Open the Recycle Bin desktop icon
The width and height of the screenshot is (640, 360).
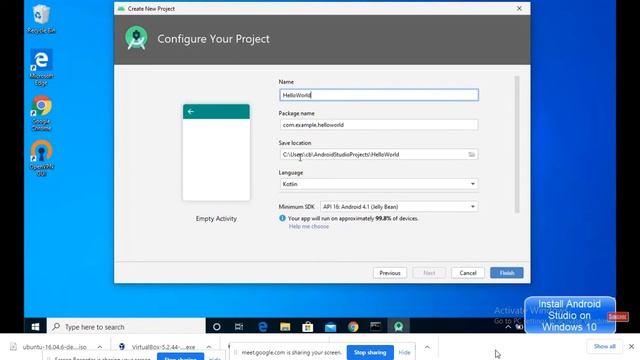(x=41, y=19)
